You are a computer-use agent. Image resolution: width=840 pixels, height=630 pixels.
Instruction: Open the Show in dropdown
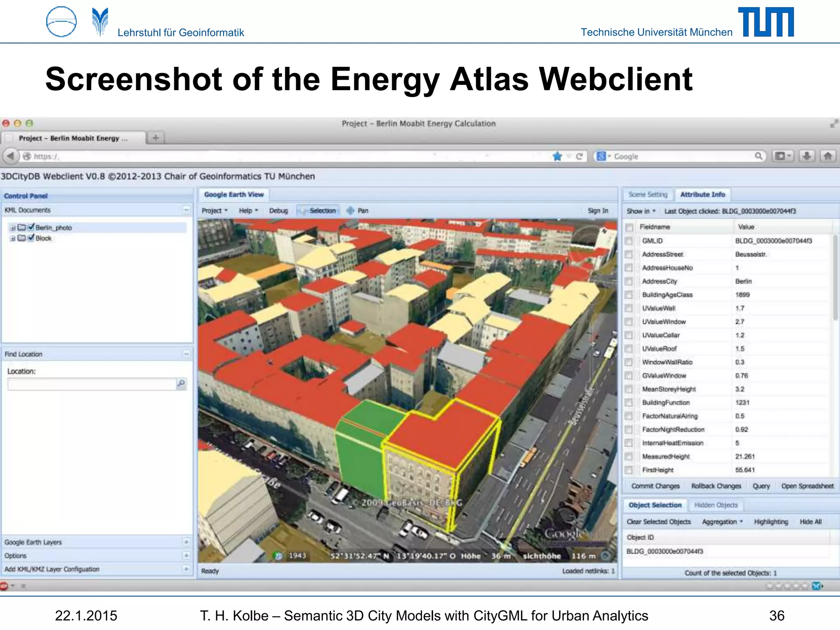tap(641, 211)
